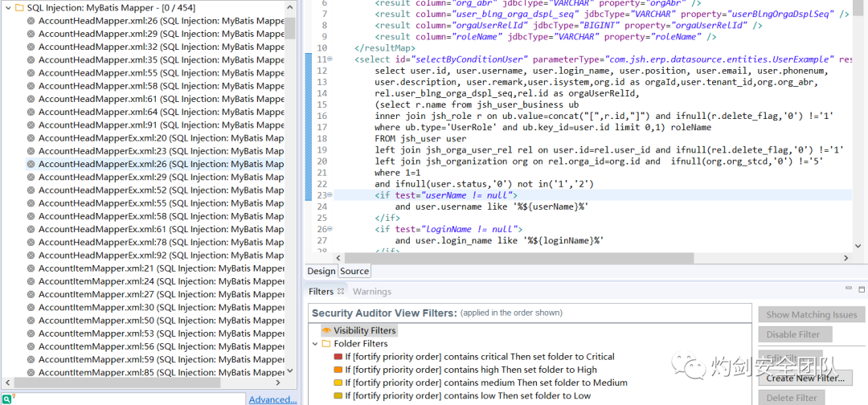
Task: Click the magnifier search icon below the issue list
Action: point(6,399)
